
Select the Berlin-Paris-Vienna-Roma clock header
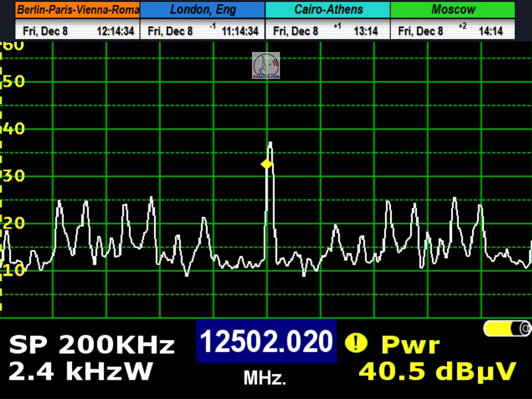pyautogui.click(x=78, y=10)
